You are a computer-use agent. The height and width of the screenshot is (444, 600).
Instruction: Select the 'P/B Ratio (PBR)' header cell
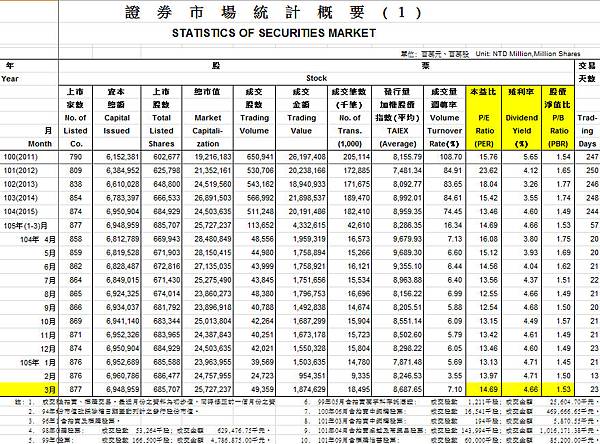click(x=558, y=118)
